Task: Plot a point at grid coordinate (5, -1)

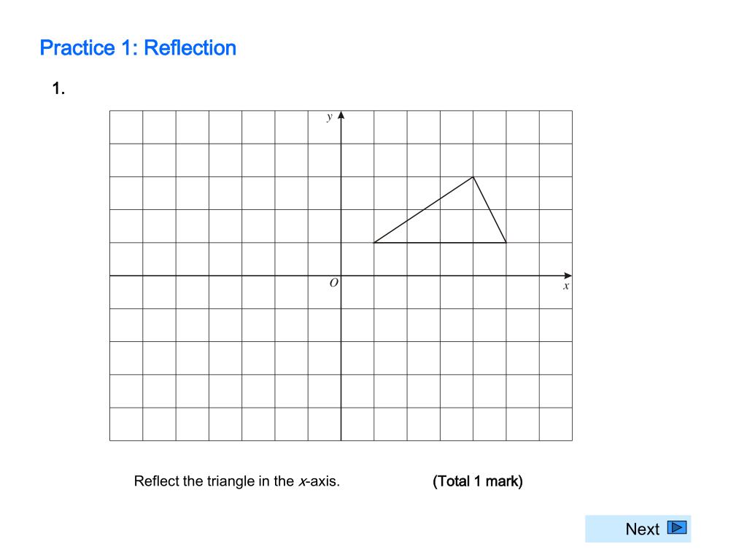Action: (506, 308)
